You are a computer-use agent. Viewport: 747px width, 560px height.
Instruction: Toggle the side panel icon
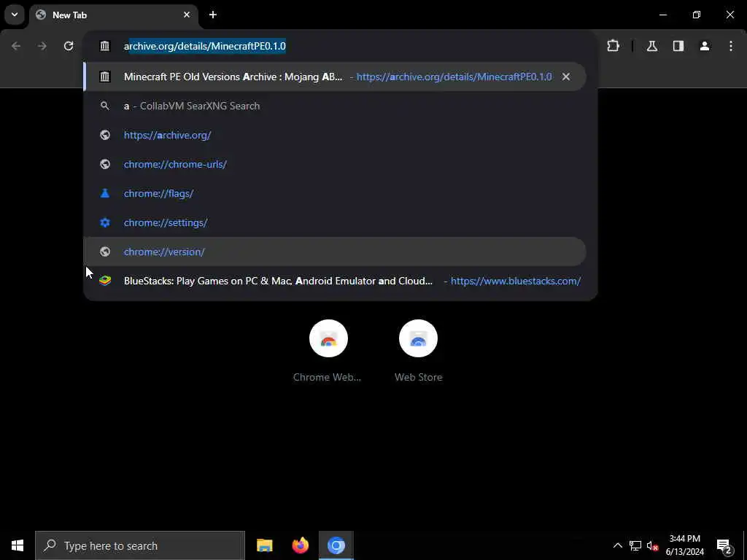[x=678, y=46]
